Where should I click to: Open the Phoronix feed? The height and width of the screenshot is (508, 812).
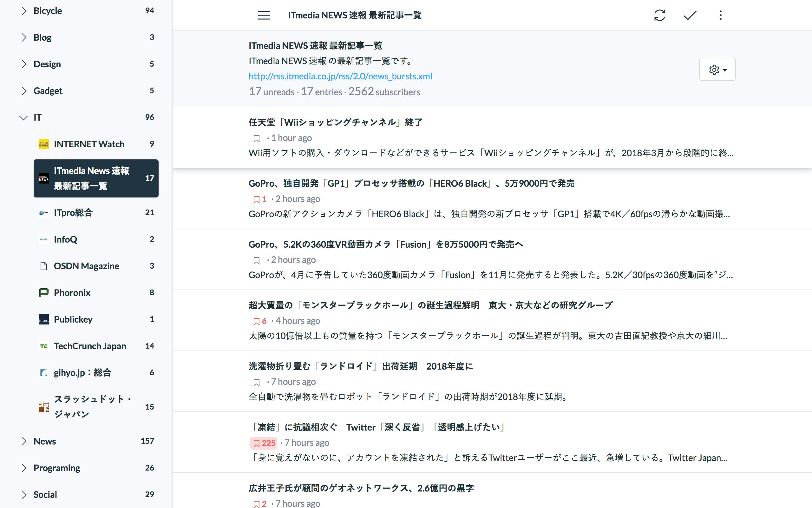coord(96,293)
